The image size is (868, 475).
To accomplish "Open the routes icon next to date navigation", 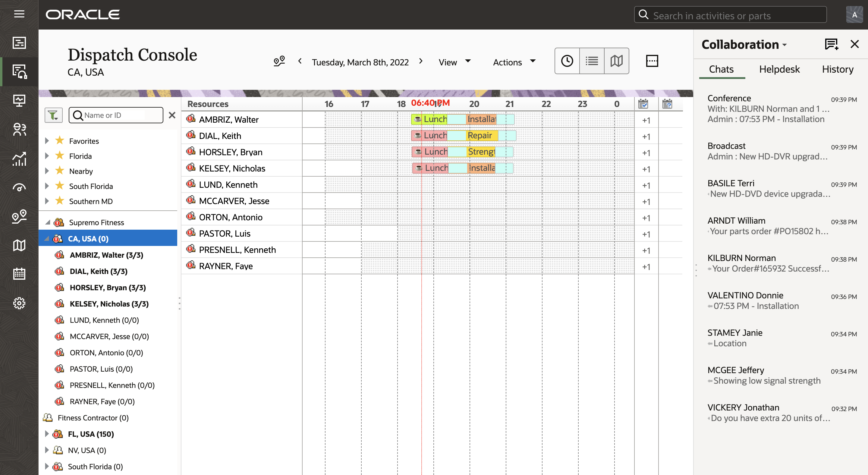I will 279,61.
